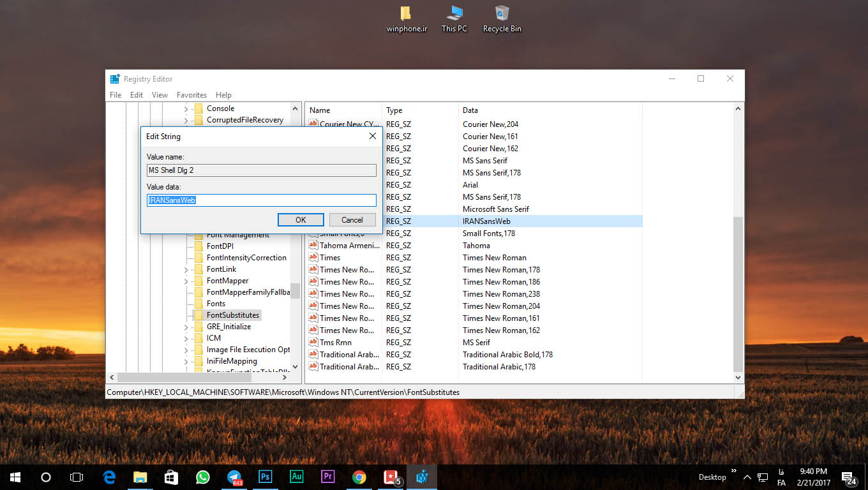Click the 'ab' icon of the Times value
The height and width of the screenshot is (490, 868).
point(313,257)
